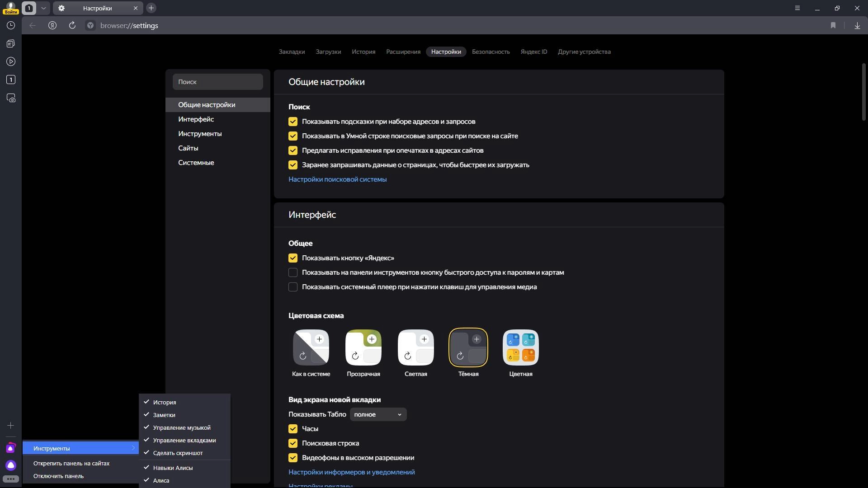This screenshot has height=488, width=868.
Task: Toggle Предлагать исправления при опечатках checkbox
Action: [293, 150]
